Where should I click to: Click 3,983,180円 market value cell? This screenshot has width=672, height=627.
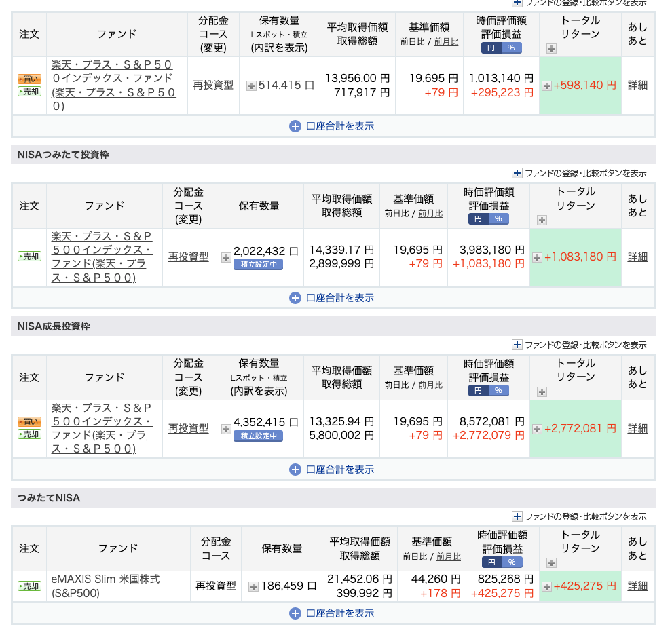pyautogui.click(x=492, y=250)
